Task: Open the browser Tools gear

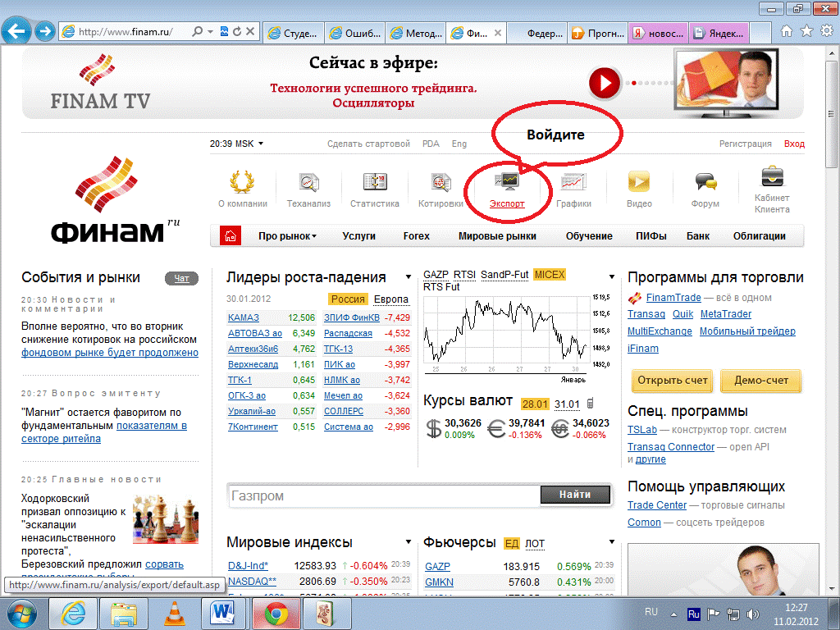Action: coord(827,31)
